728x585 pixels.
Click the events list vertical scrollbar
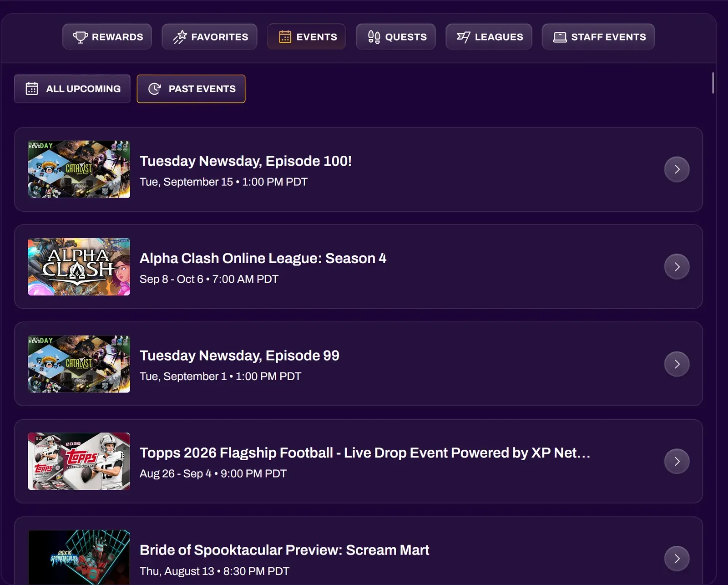coord(713,83)
